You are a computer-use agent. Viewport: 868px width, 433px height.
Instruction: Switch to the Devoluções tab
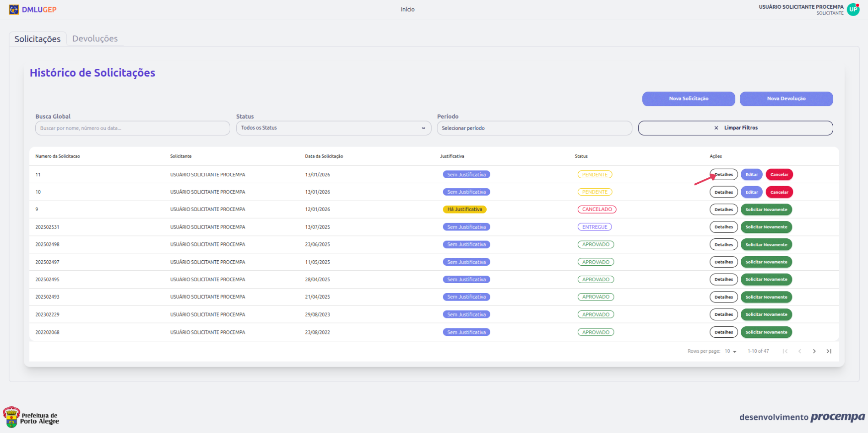click(95, 39)
